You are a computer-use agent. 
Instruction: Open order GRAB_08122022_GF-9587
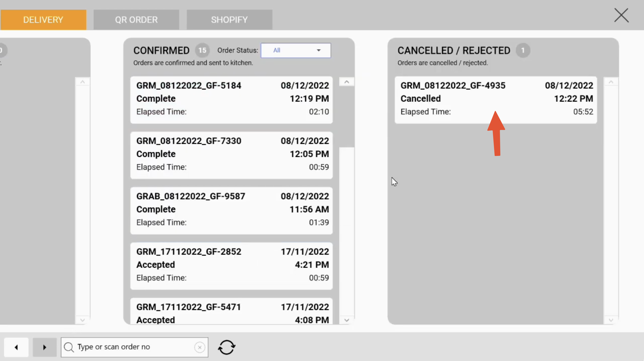pos(231,211)
